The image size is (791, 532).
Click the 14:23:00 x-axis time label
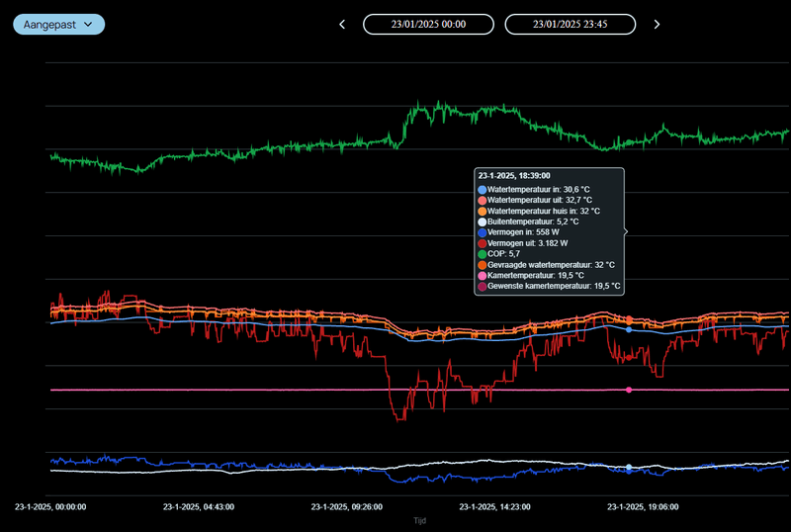pos(495,506)
